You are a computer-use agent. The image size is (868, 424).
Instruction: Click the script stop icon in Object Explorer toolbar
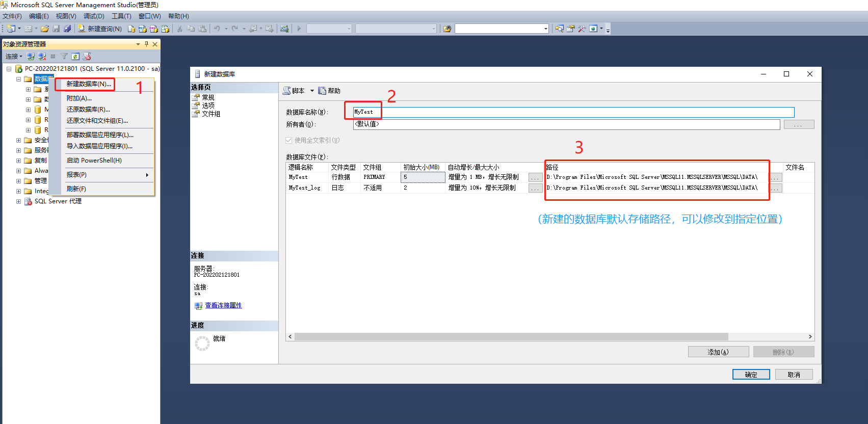click(87, 56)
